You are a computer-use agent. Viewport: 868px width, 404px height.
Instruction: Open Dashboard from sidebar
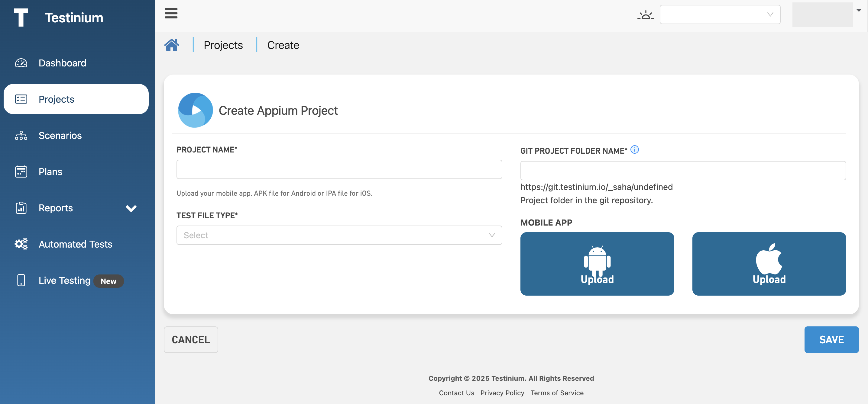click(x=62, y=63)
